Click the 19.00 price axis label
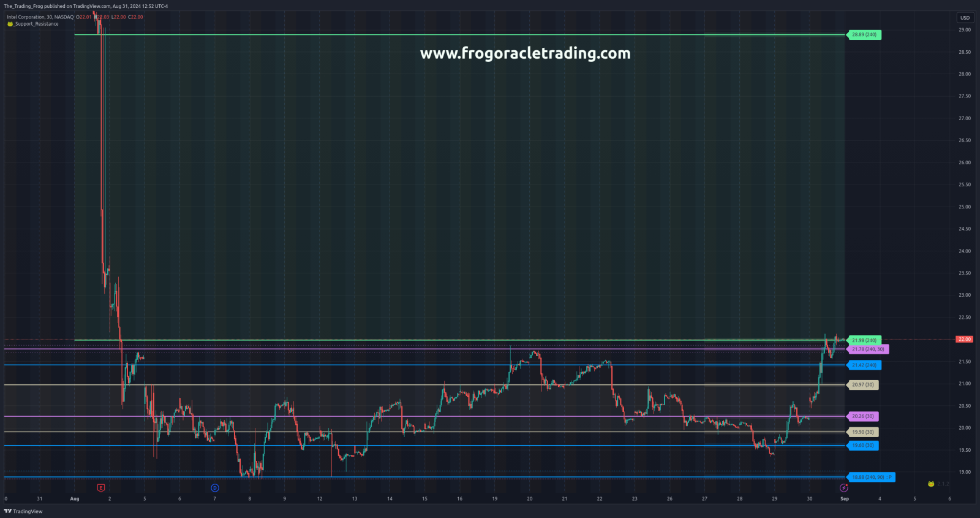980x518 pixels. click(x=964, y=472)
